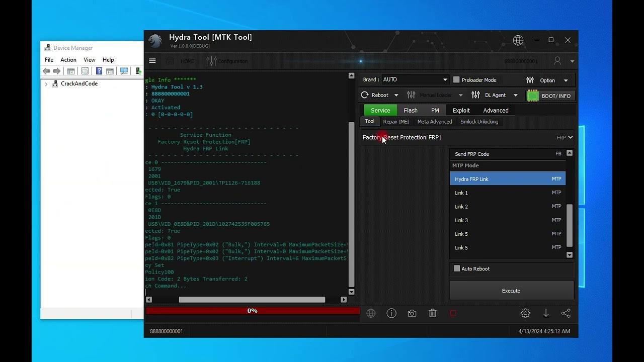Click the FRP list scroll down arrow

570,255
